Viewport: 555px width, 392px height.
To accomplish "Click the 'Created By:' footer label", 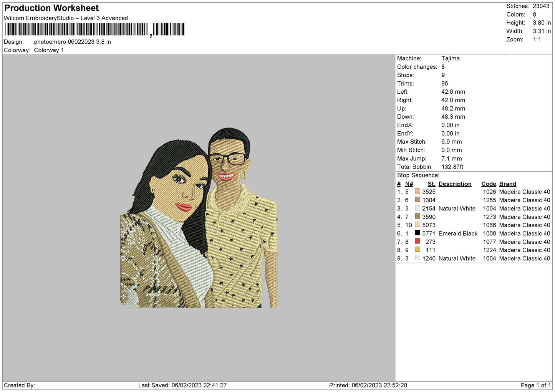I will tap(19, 385).
